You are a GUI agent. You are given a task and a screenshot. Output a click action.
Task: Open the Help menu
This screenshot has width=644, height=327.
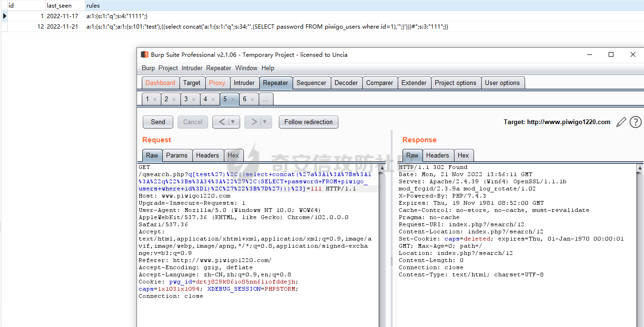(x=268, y=68)
